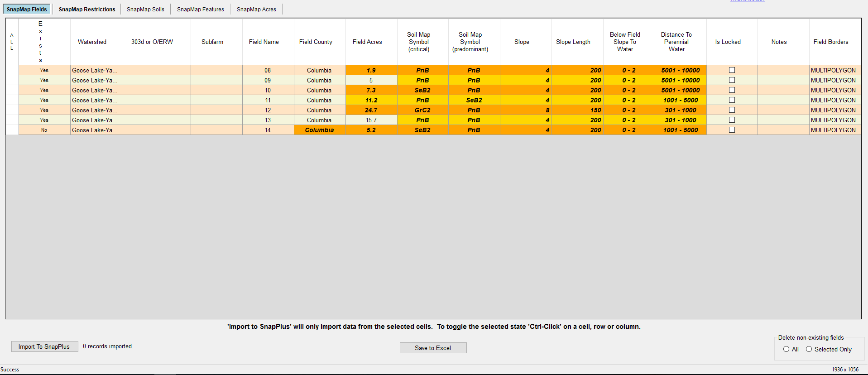Image resolution: width=868 pixels, height=375 pixels.
Task: Click the Is Locked column header
Action: click(x=732, y=42)
